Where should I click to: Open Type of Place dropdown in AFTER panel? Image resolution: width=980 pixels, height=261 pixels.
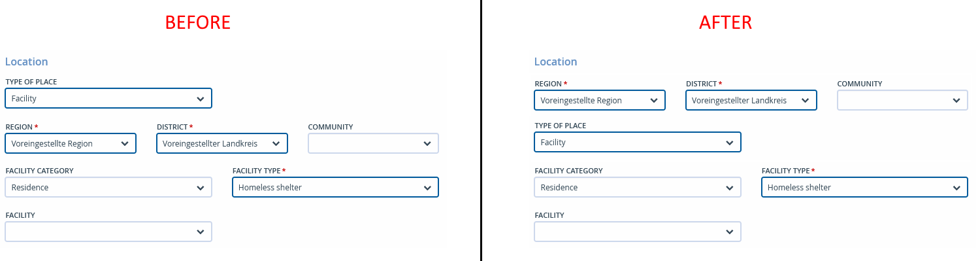pyautogui.click(x=638, y=142)
